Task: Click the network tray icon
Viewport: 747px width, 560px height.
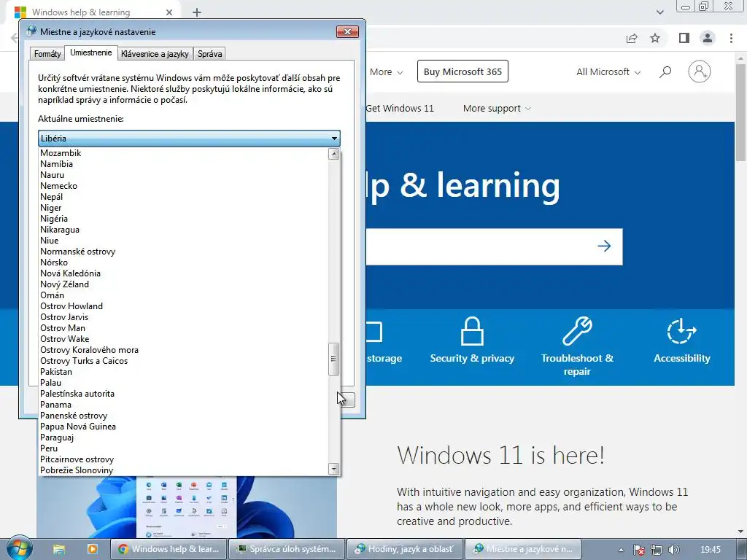Action: click(x=657, y=550)
